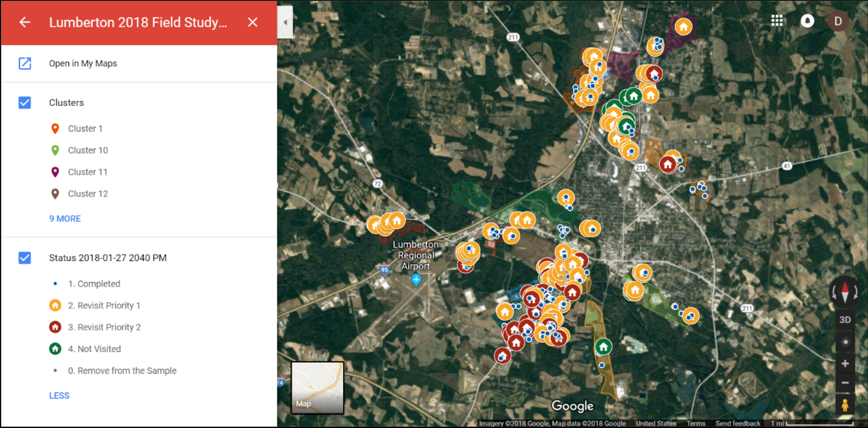The height and width of the screenshot is (428, 868).
Task: Click the Lumberton 2018 Field Study title
Action: point(138,22)
